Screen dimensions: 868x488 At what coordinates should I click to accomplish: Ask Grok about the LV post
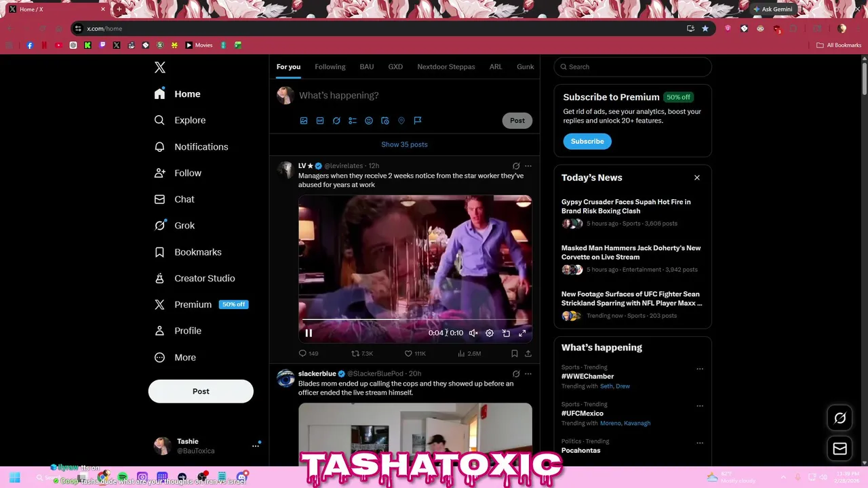[516, 166]
